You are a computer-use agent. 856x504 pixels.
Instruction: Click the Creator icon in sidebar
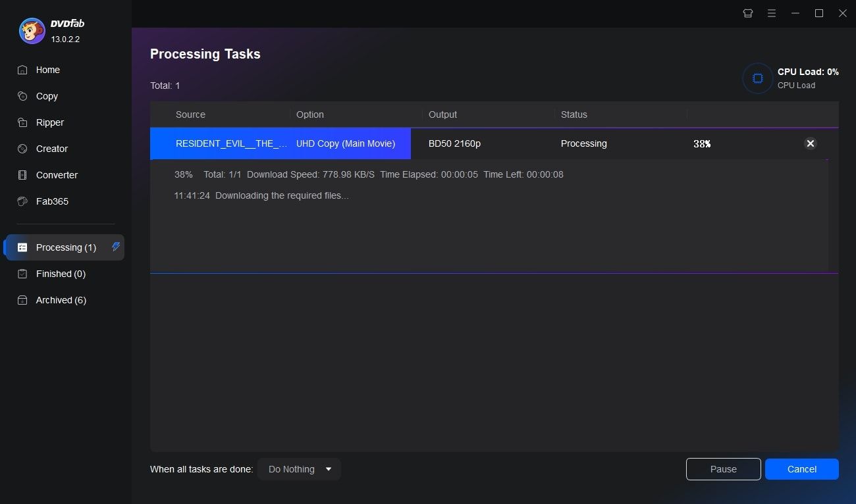(x=22, y=149)
